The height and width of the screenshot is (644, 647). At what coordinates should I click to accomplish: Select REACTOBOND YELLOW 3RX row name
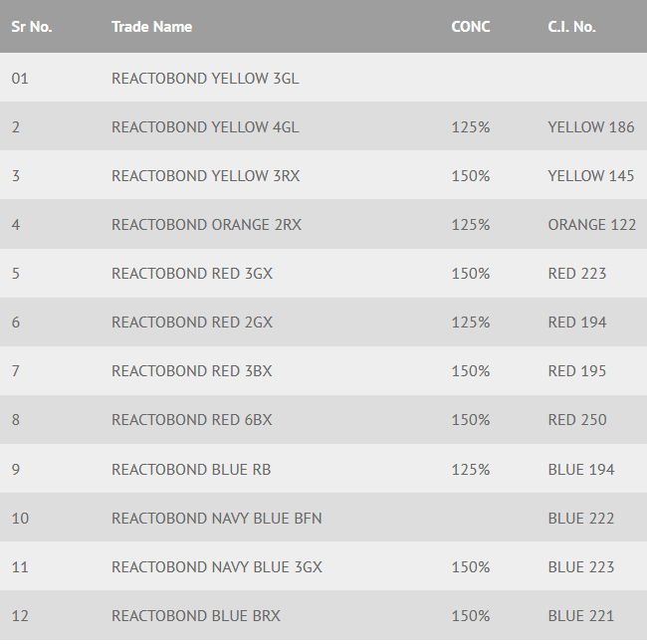coord(205,176)
